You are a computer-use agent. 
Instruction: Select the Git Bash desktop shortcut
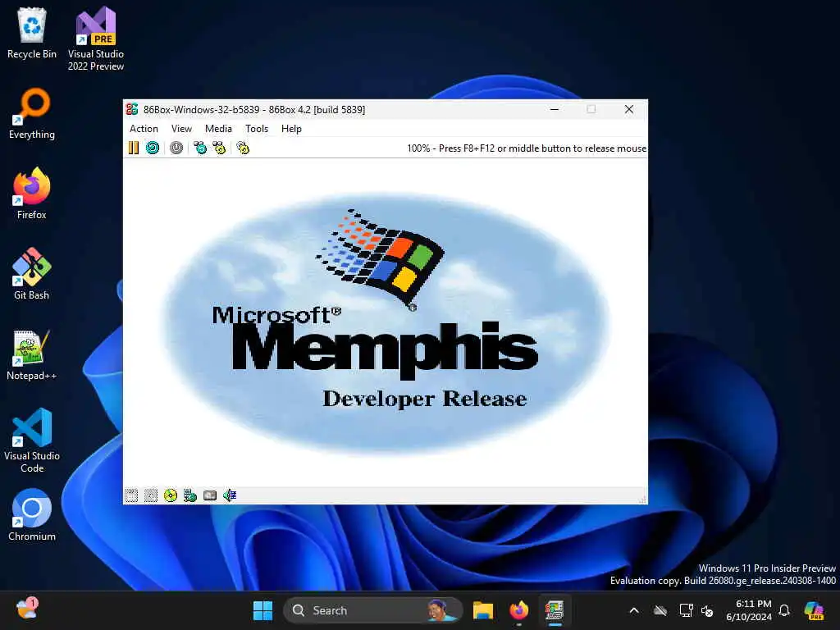(32, 274)
